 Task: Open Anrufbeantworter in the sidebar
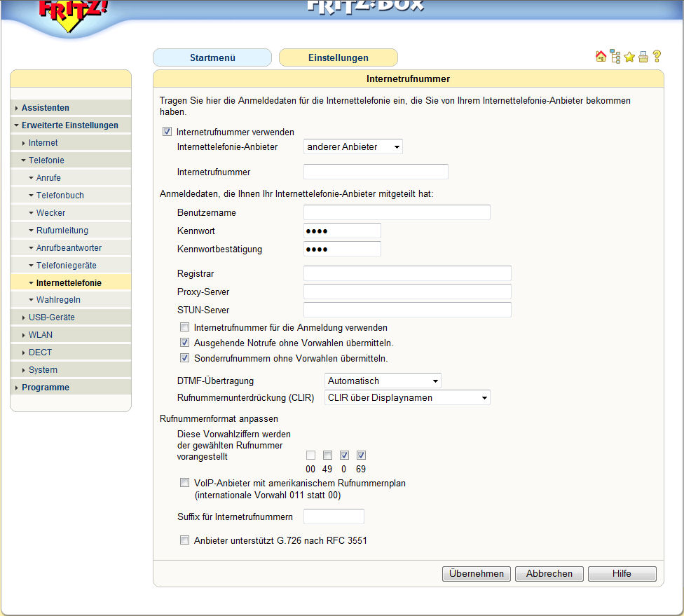71,247
